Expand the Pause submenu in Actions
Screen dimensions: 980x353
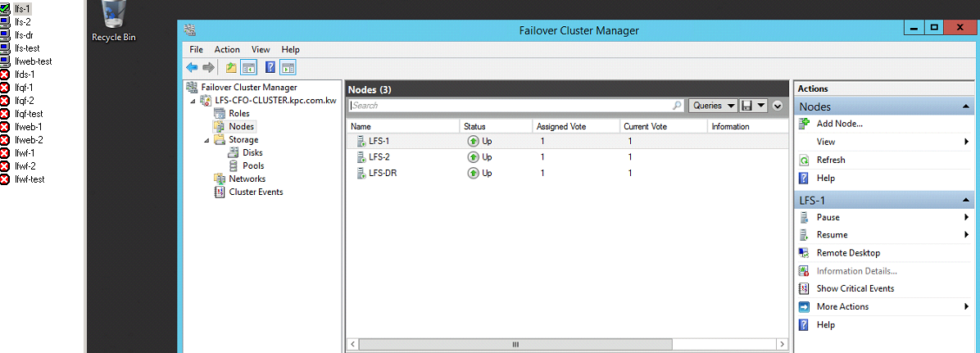(968, 217)
